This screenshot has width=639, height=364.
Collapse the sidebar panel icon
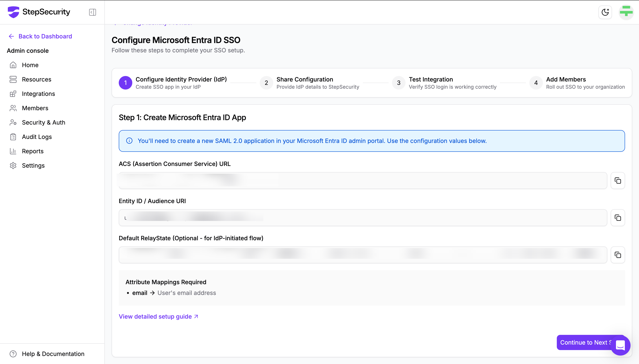tap(92, 12)
